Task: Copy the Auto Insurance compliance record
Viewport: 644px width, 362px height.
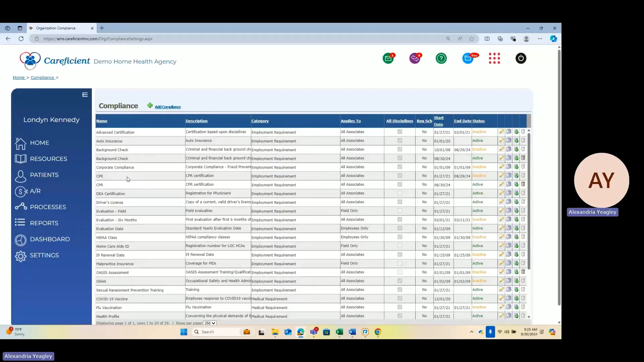Action: coord(508,140)
